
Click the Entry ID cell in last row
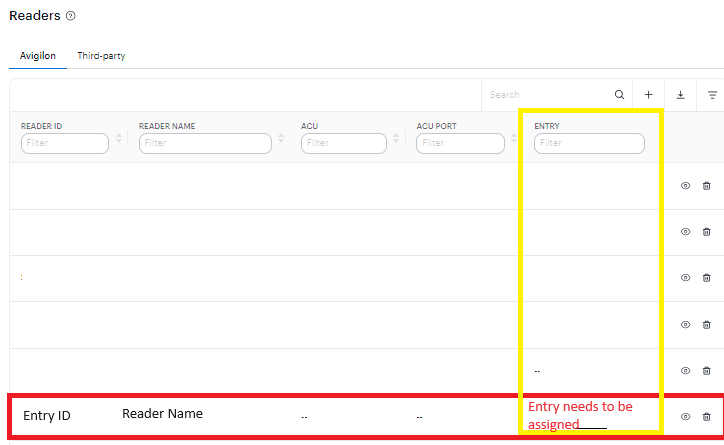coord(47,415)
